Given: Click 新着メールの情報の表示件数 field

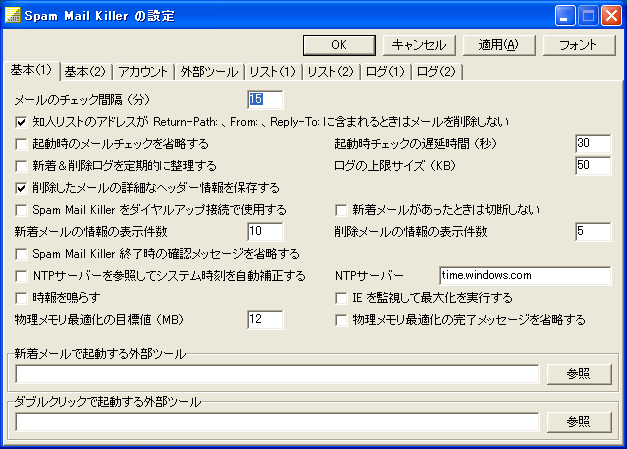Looking at the screenshot, I should (265, 231).
